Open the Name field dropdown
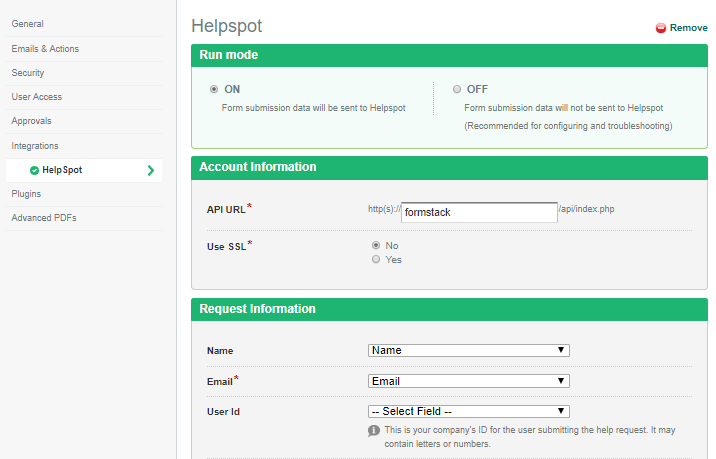716x459 pixels. 469,351
